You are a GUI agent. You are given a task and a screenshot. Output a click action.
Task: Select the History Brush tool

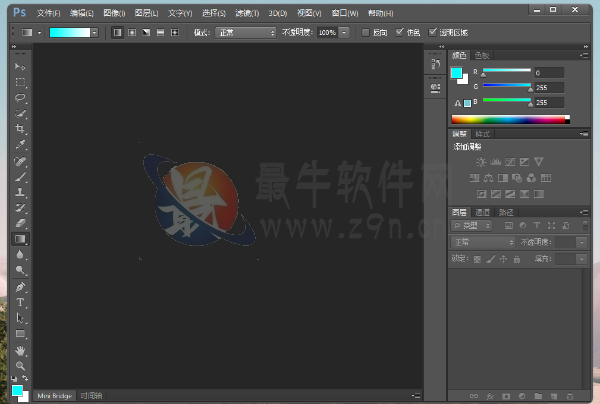20,208
